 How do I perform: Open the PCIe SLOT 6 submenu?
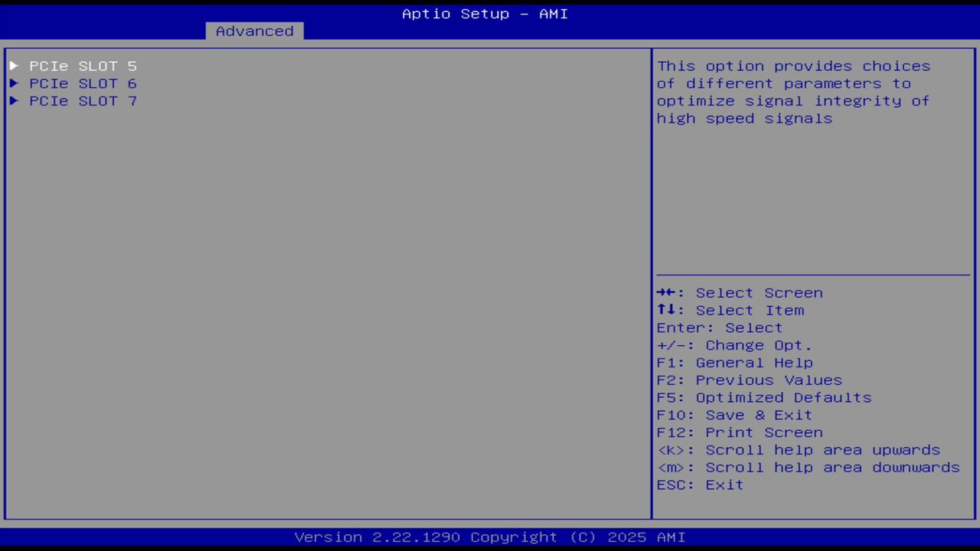(83, 83)
